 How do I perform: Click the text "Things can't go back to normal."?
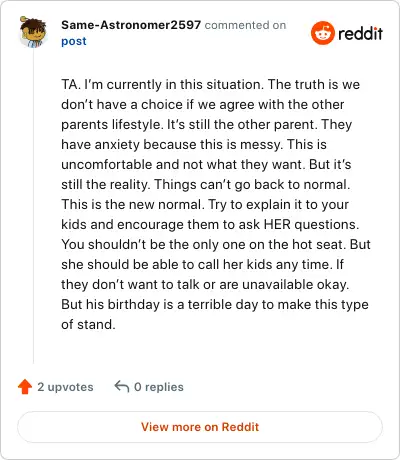pyautogui.click(x=252, y=184)
